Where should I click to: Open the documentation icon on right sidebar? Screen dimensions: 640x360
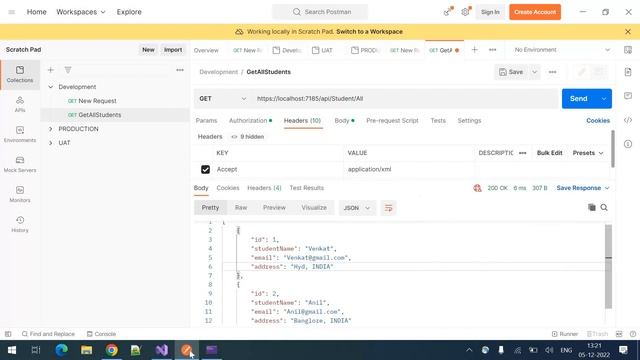coord(628,72)
